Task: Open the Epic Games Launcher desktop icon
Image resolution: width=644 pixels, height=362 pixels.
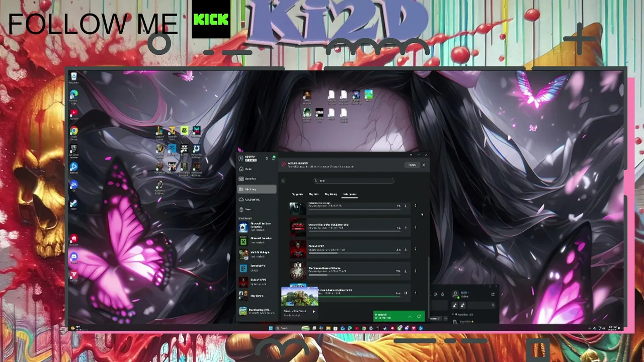Action: 74,151
